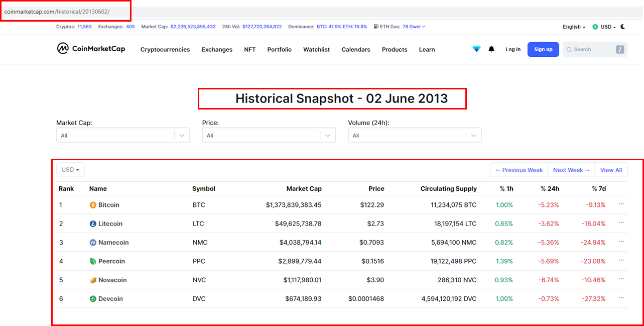Open the Market Cap filter dropdown
The height and width of the screenshot is (326, 644).
(x=123, y=135)
